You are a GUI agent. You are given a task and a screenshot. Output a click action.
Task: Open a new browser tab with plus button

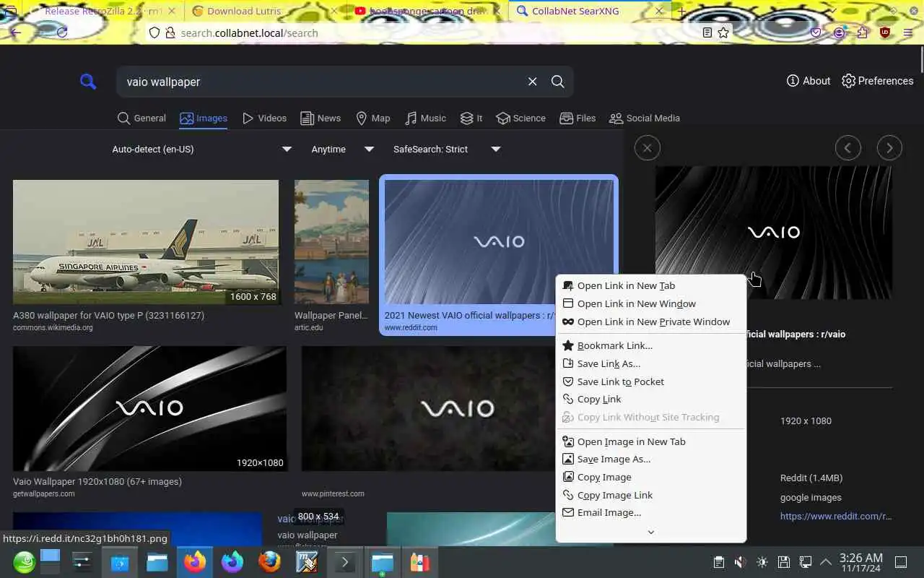tap(681, 12)
